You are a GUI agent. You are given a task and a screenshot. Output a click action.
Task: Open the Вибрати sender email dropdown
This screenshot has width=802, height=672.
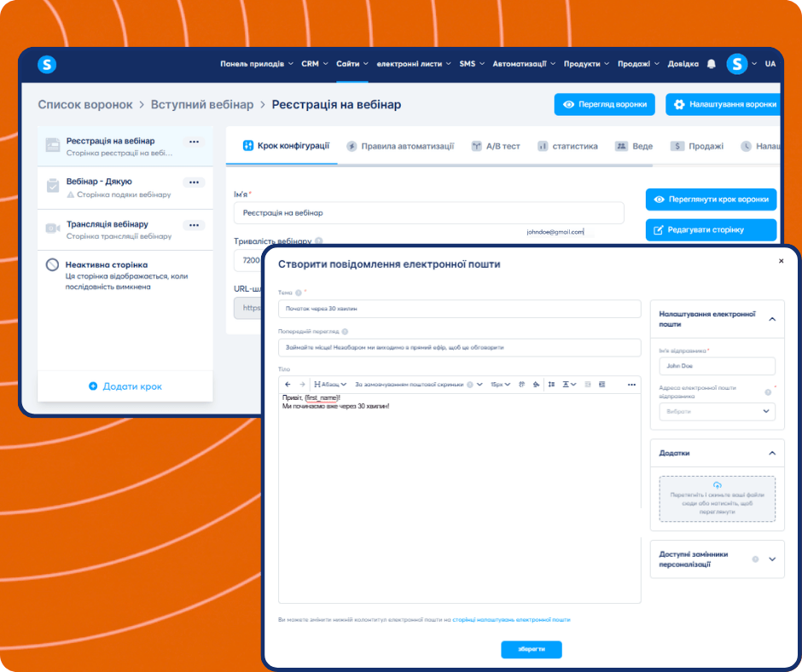click(717, 412)
